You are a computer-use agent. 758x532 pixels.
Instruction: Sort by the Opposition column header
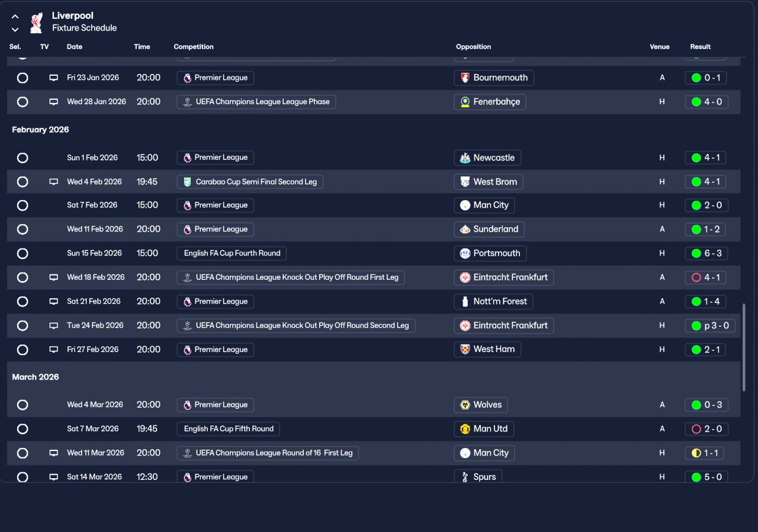coord(474,47)
